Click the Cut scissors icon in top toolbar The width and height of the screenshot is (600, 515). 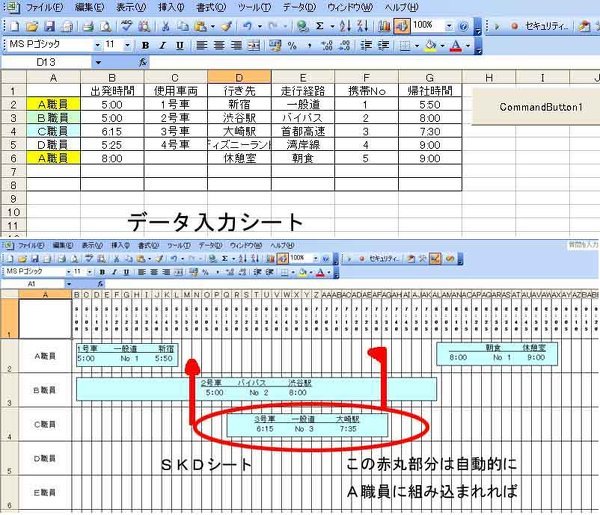(x=164, y=25)
